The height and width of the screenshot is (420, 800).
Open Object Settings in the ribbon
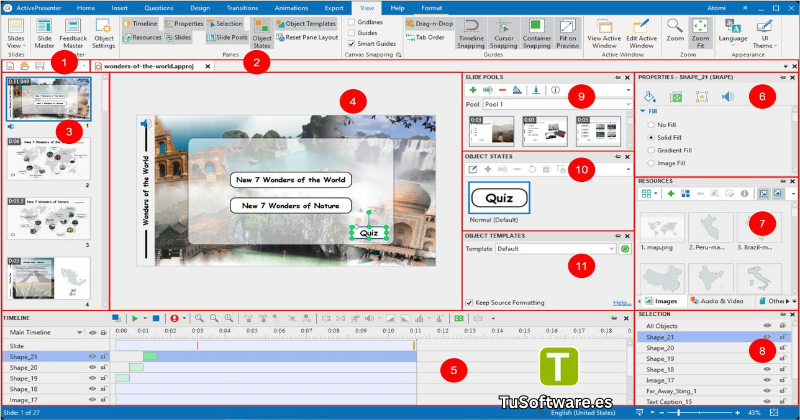[x=104, y=34]
